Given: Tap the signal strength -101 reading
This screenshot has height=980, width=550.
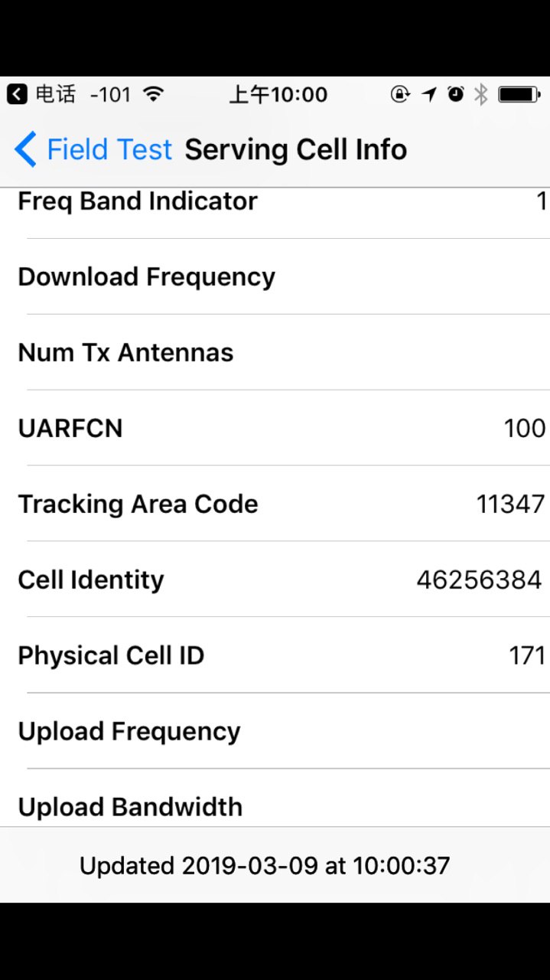Looking at the screenshot, I should pyautogui.click(x=111, y=95).
